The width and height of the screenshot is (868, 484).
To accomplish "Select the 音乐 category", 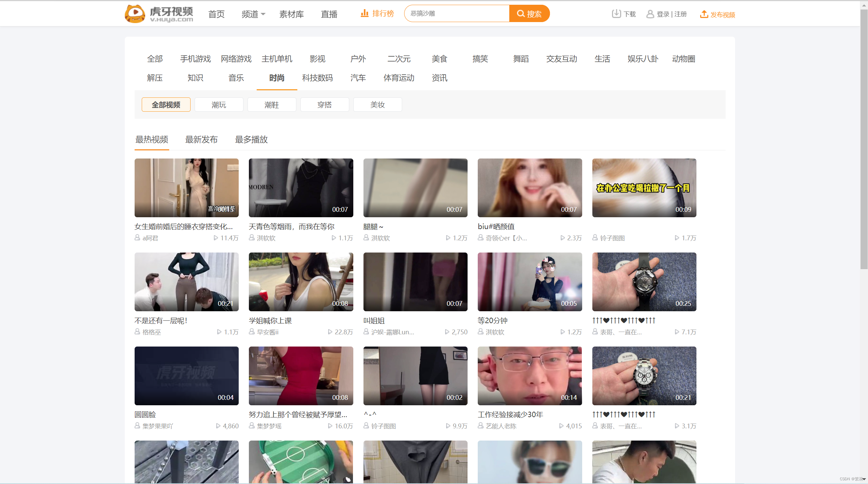I will 236,78.
